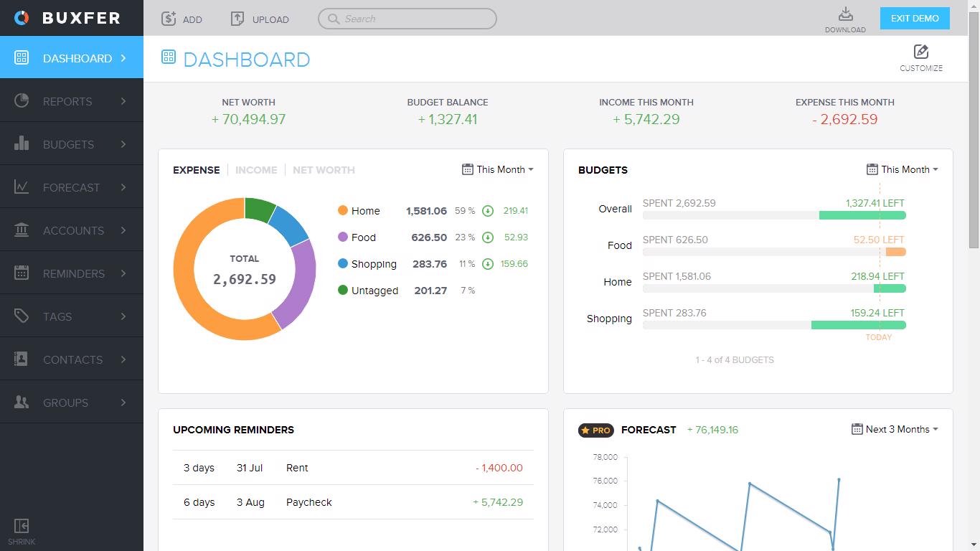Click the Reports pie-chart icon in sidebar
This screenshot has height=551, width=980.
click(x=22, y=100)
